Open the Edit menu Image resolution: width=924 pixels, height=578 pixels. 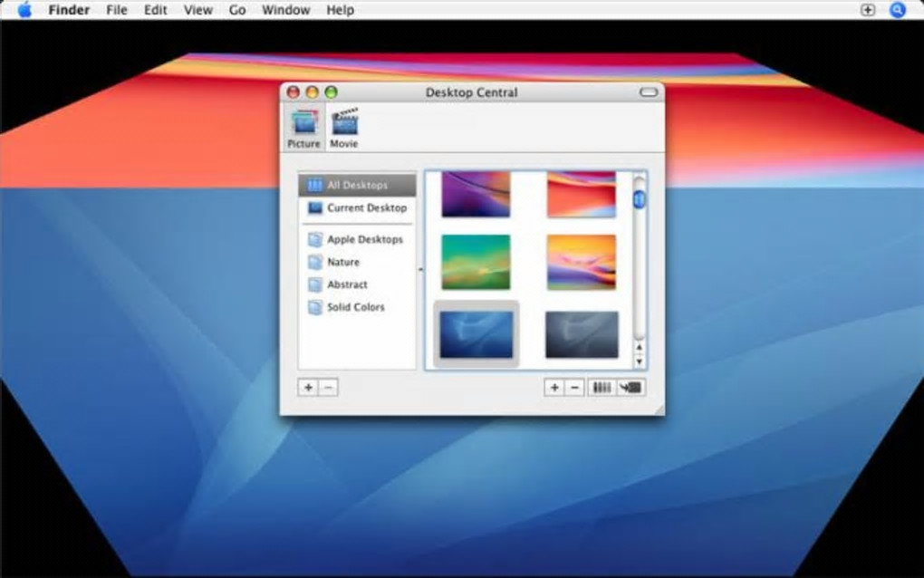click(x=156, y=10)
